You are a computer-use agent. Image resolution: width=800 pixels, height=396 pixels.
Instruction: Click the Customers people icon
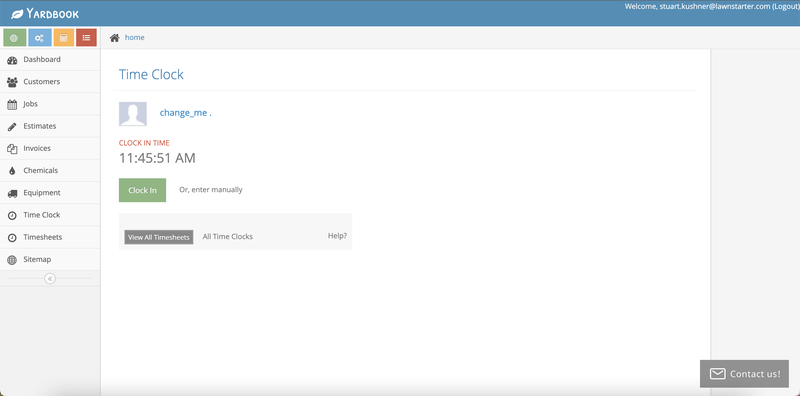coord(12,82)
